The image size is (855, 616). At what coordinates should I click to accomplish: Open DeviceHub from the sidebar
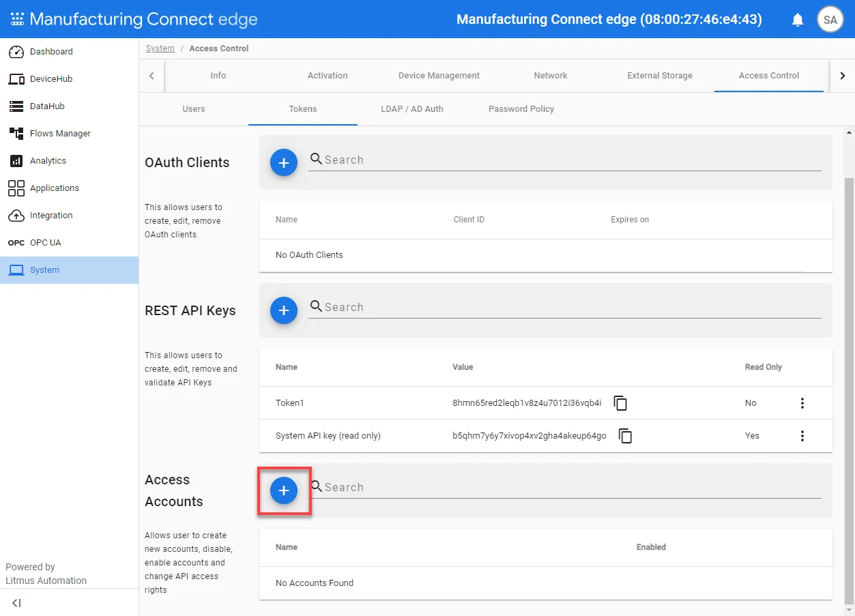click(69, 79)
